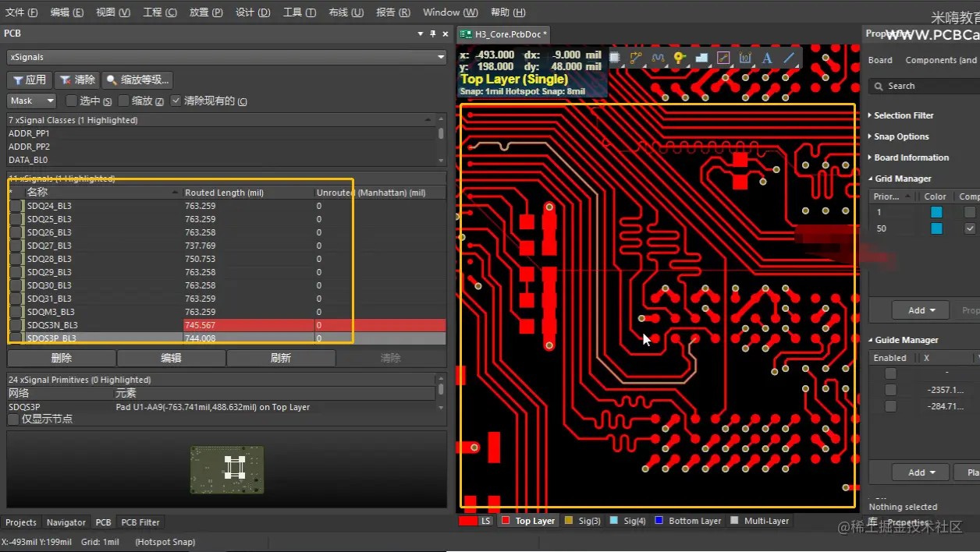The height and width of the screenshot is (552, 980).
Task: Click the Properties panel Search field
Action: 925,86
